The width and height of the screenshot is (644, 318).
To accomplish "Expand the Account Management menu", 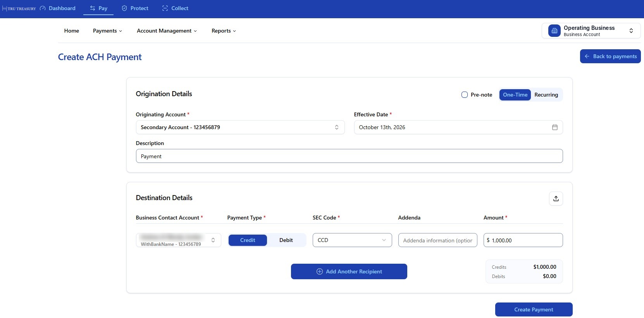I will [x=167, y=31].
